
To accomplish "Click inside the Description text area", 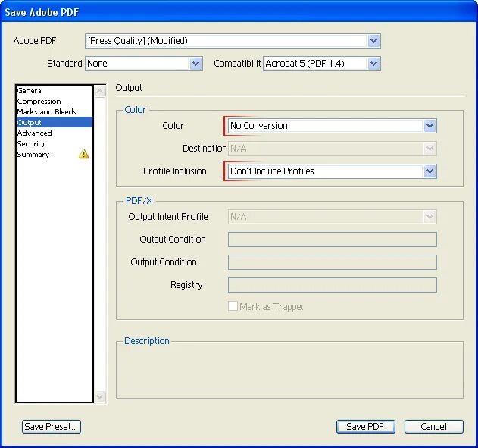I will (289, 371).
